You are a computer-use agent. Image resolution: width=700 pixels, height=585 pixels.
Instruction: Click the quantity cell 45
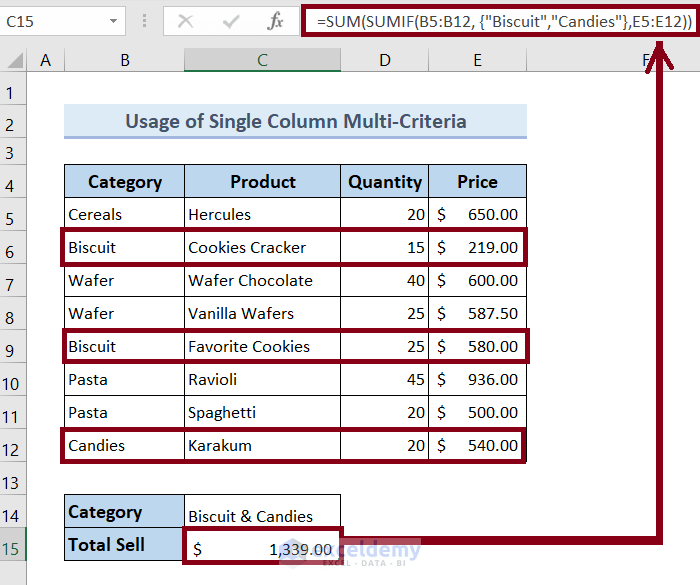(x=384, y=380)
